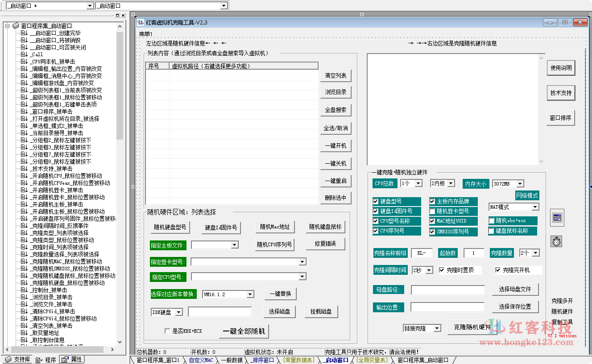Screen dimensions: 592x364
Task: Open the NAT模式 network mode dropdown
Action: 535,207
